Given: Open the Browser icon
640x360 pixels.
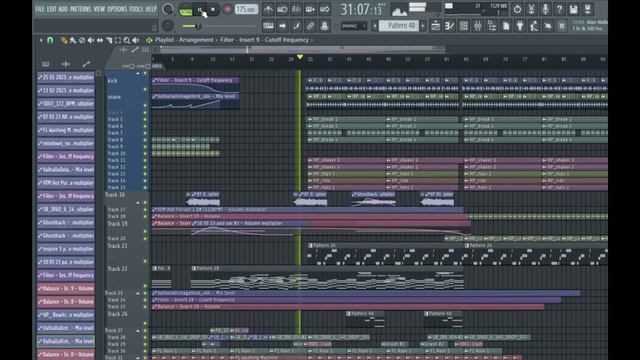Looking at the screenshot, I should click(x=492, y=26).
